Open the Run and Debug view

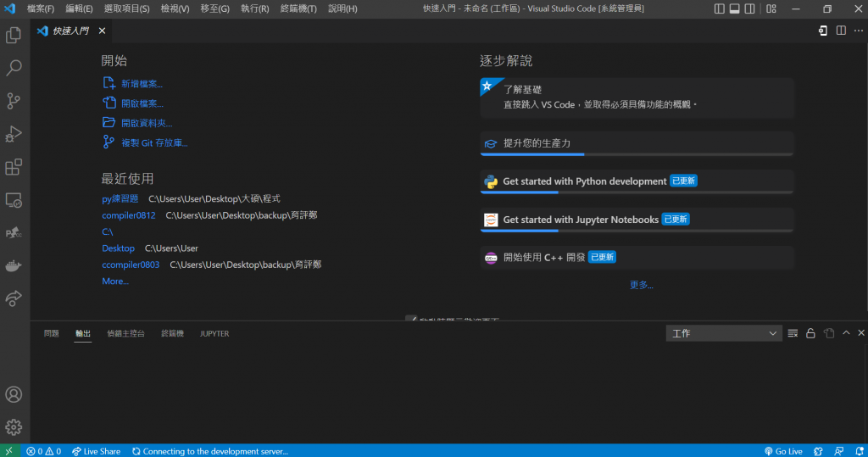coord(14,134)
